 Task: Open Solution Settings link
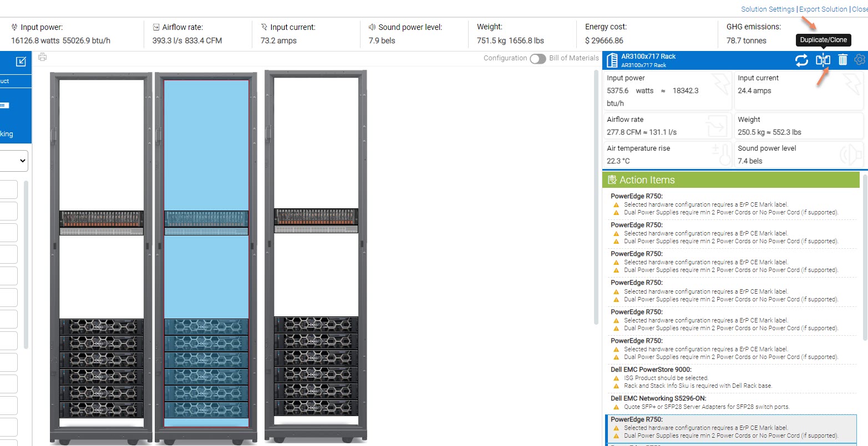tap(768, 9)
